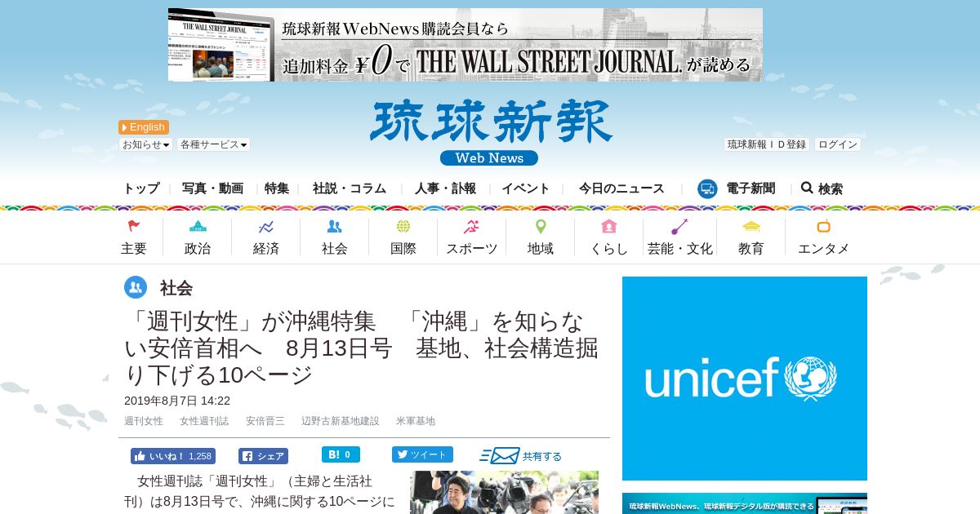
Task: Click the blue 社会 section heading icon
Action: point(136,287)
